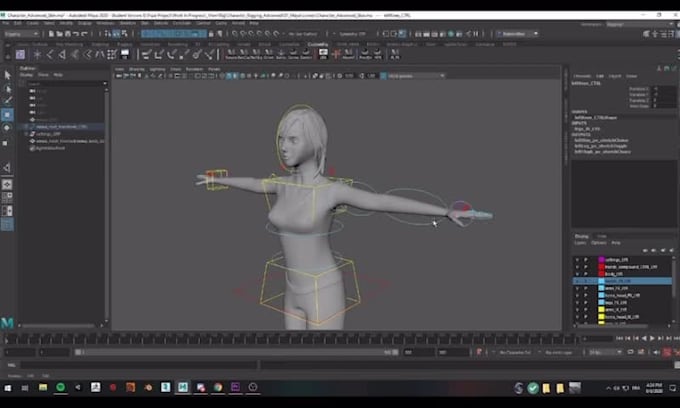
Task: Open the No Character Set dropdown
Action: coord(515,353)
